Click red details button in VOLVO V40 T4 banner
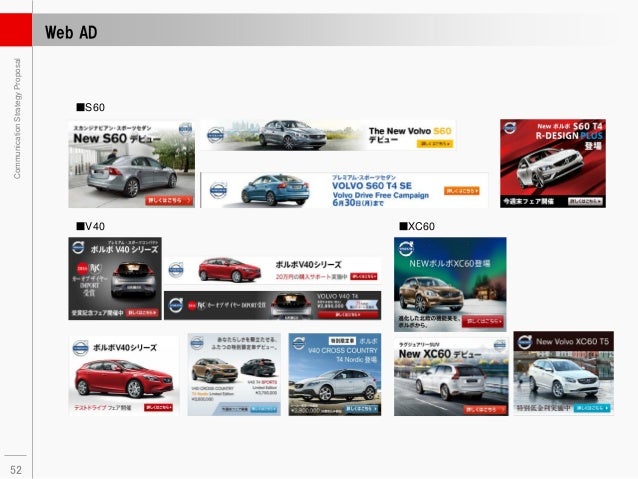This screenshot has width=638, height=479. point(348,315)
